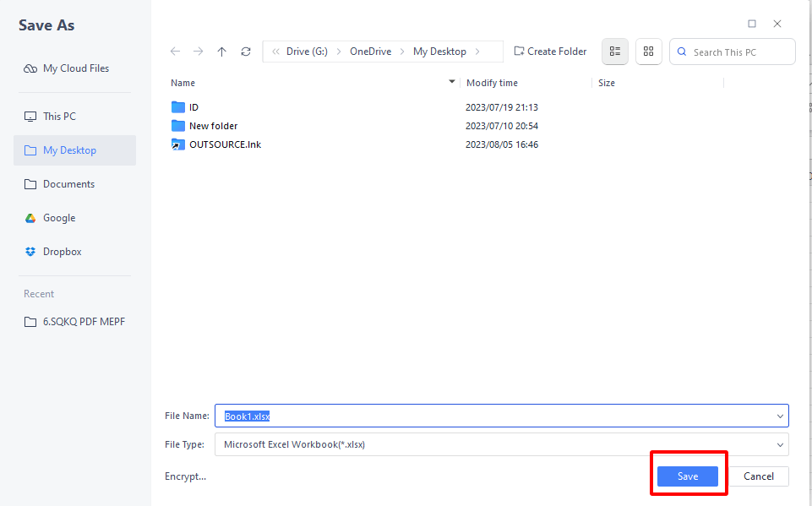Click the OUTSOURCE.lnk shortcut icon

(178, 144)
